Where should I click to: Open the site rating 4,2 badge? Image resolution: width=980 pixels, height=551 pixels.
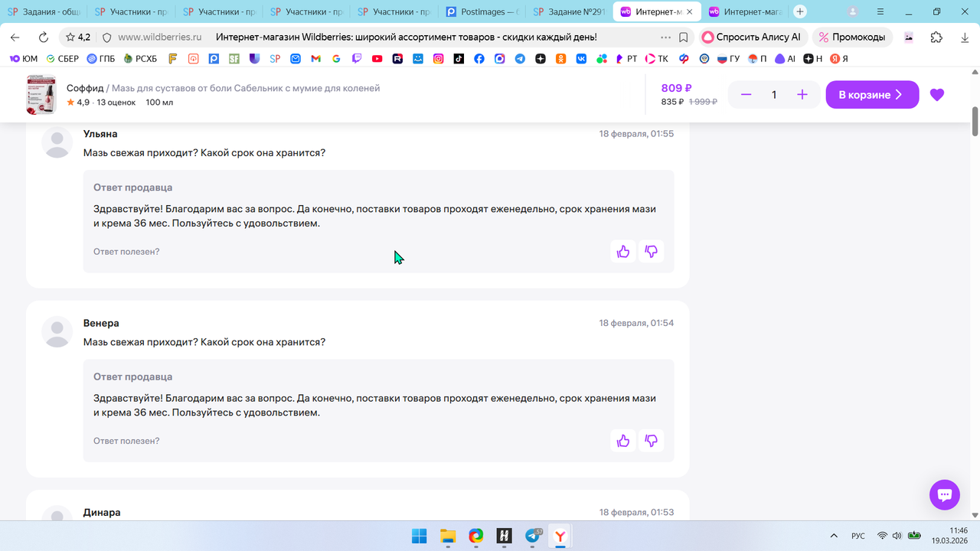click(x=78, y=37)
